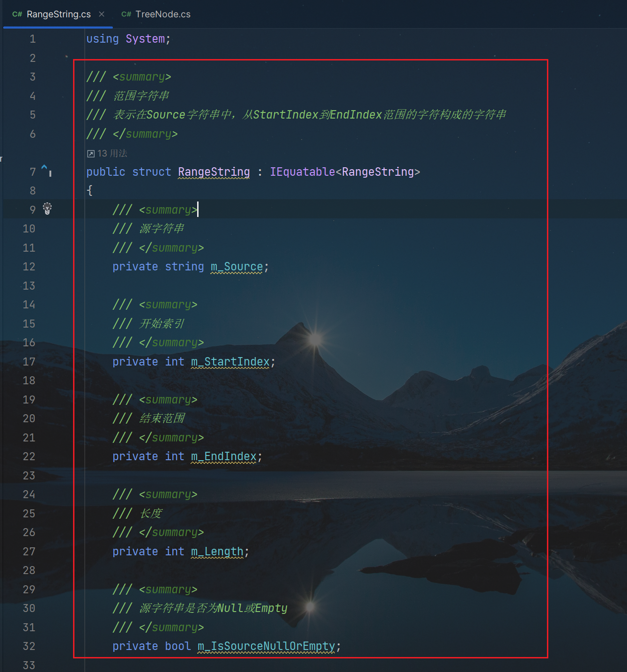The width and height of the screenshot is (627, 672).
Task: Click the C# file icon on TreeNode.cs tab
Action: pyautogui.click(x=126, y=14)
